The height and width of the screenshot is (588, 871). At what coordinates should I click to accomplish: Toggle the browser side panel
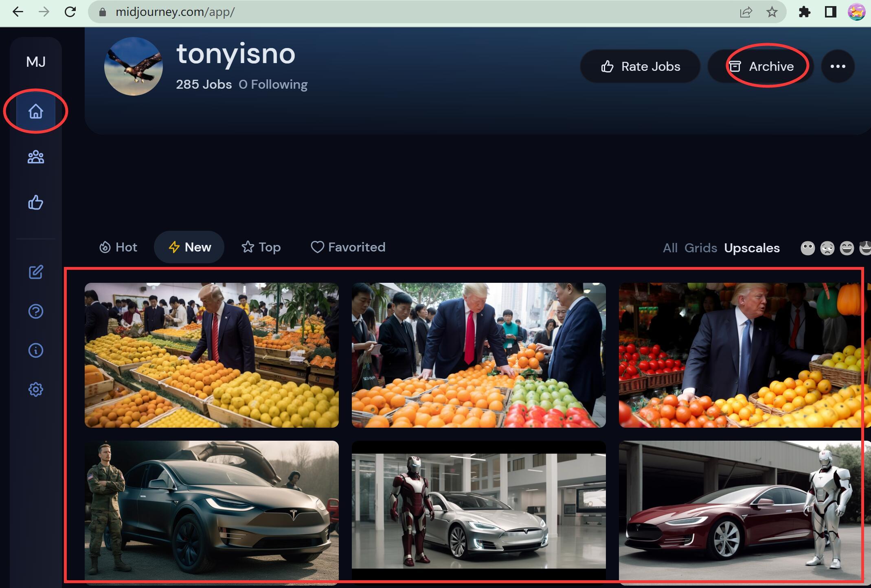[830, 12]
